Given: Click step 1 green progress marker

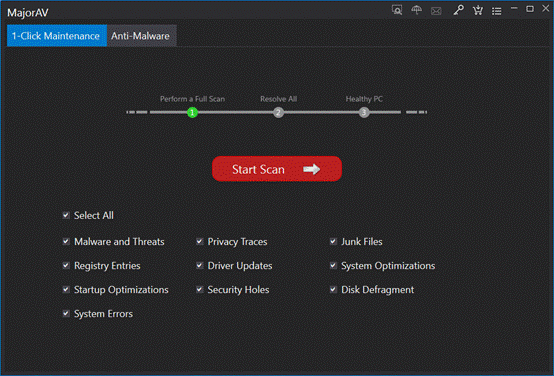Looking at the screenshot, I should 192,113.
